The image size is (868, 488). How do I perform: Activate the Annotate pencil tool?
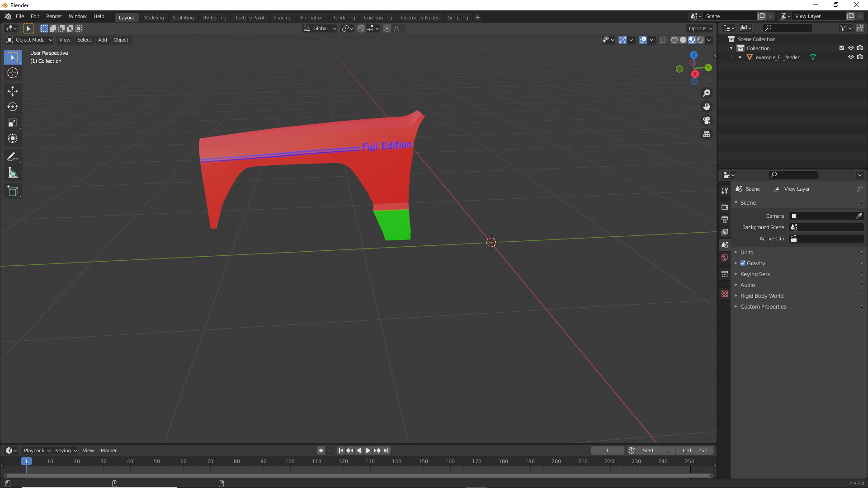[13, 157]
